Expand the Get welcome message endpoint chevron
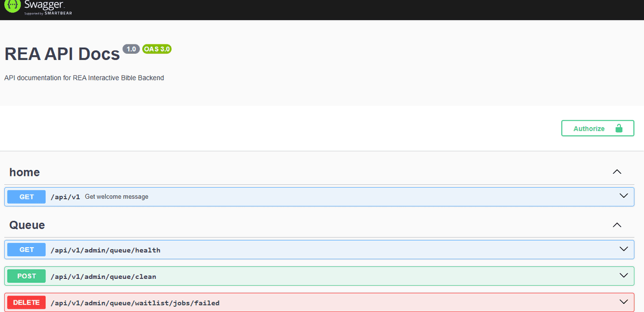 [623, 196]
